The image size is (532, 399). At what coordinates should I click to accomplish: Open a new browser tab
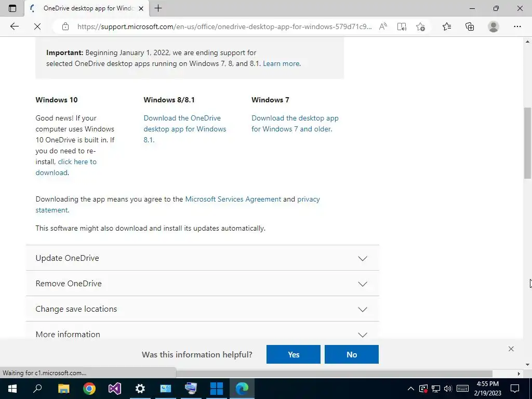(x=158, y=8)
